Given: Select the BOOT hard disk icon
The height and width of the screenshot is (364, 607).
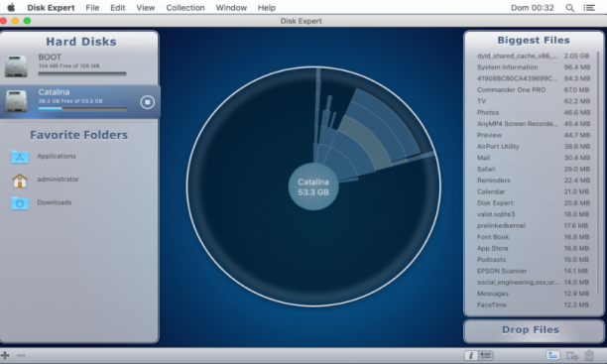Looking at the screenshot, I should tap(16, 65).
